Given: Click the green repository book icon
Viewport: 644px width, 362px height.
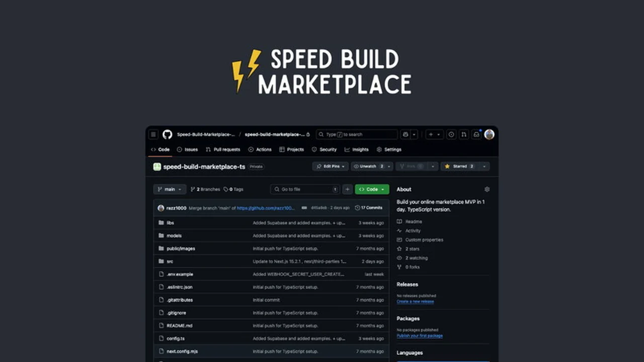Looking at the screenshot, I should pyautogui.click(x=157, y=166).
